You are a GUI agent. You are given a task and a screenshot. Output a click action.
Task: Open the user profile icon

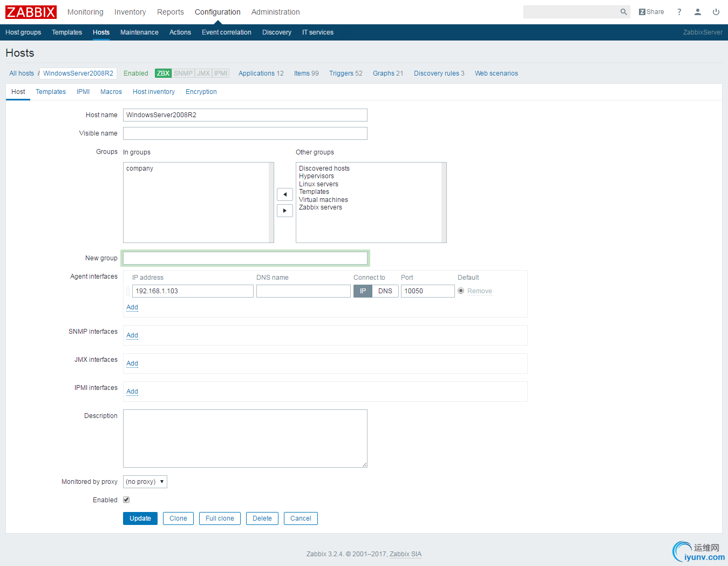[698, 12]
